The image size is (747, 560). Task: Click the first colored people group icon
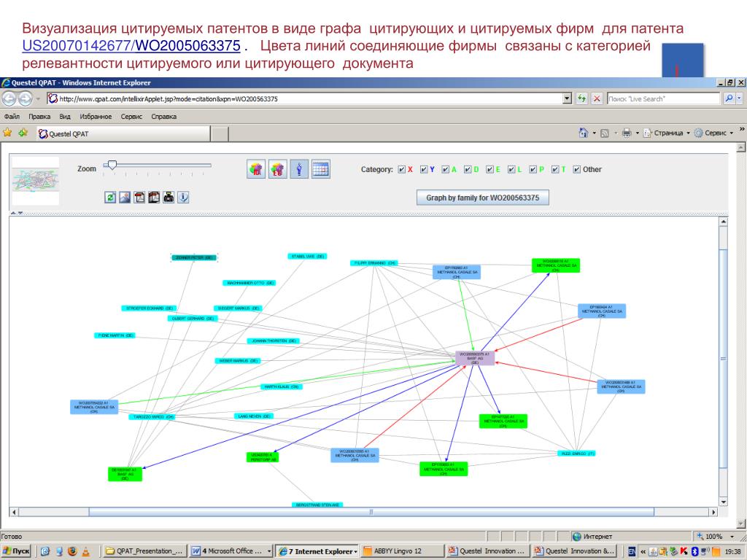pos(256,169)
